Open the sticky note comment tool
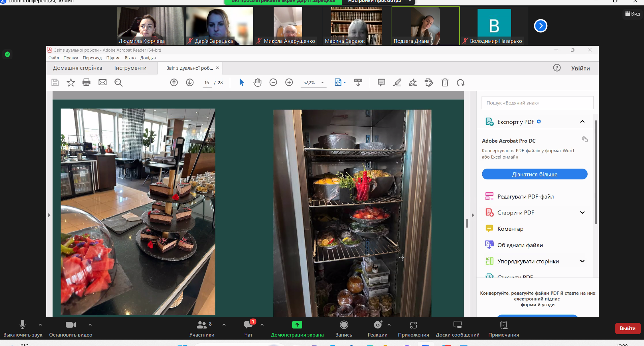The height and width of the screenshot is (346, 644). coord(381,82)
